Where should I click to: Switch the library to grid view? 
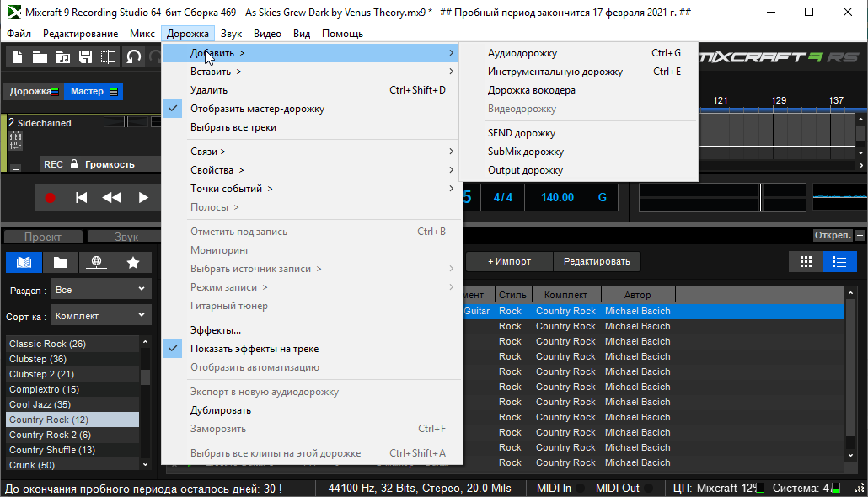tap(806, 262)
